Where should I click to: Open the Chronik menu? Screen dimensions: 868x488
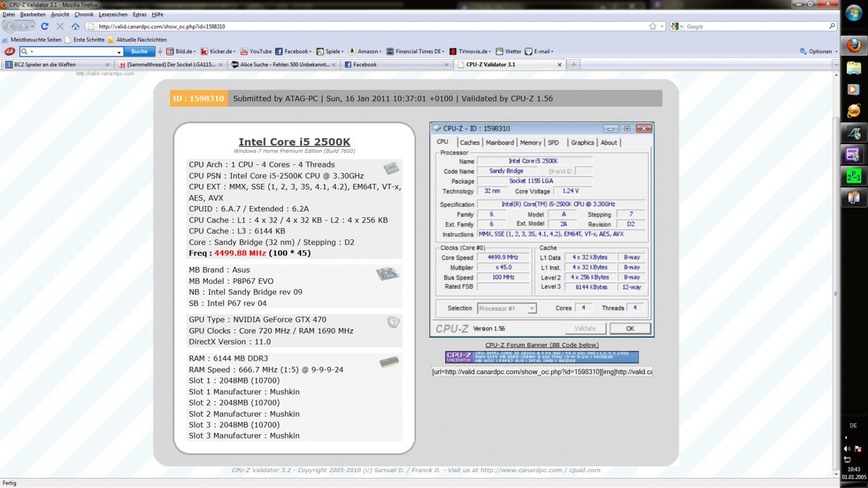tap(84, 14)
